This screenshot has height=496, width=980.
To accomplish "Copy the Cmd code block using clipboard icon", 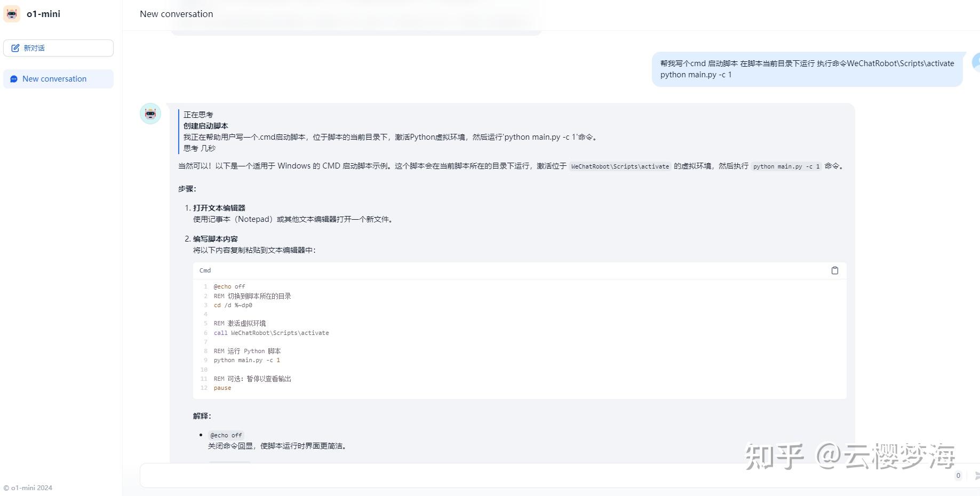I will click(x=835, y=270).
